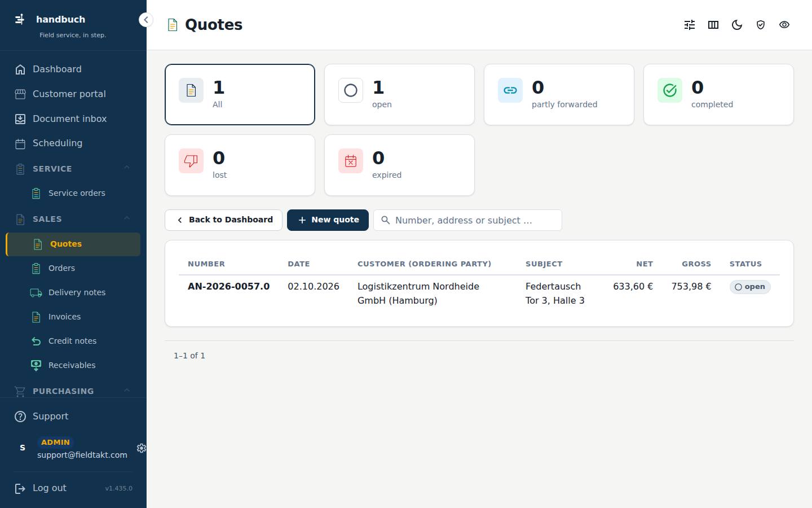This screenshot has height=508, width=812.
Task: Open Customer portal
Action: pyautogui.click(x=73, y=94)
